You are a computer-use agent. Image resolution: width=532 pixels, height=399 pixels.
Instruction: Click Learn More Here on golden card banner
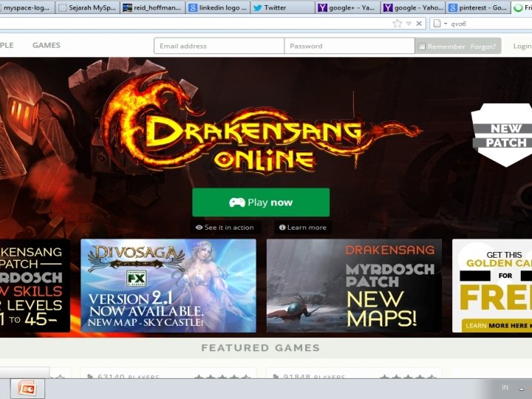497,326
